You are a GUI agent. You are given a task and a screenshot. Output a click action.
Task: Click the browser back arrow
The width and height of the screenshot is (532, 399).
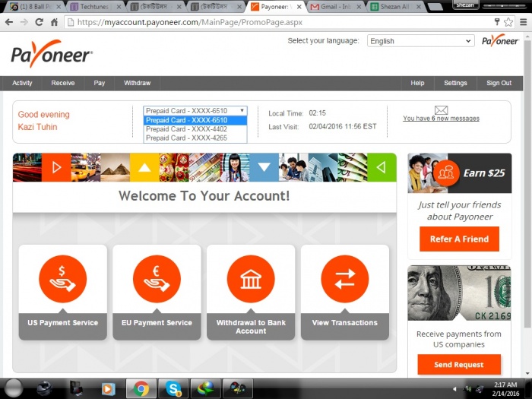(x=9, y=22)
